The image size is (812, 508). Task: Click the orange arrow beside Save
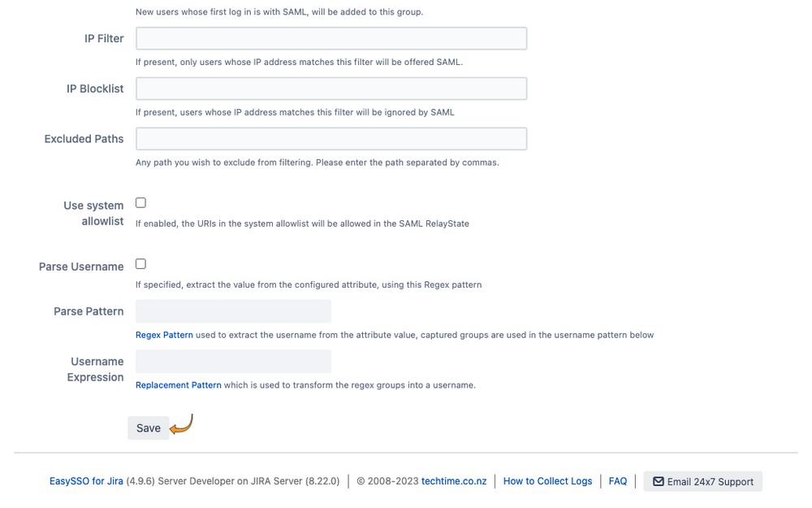coord(181,423)
